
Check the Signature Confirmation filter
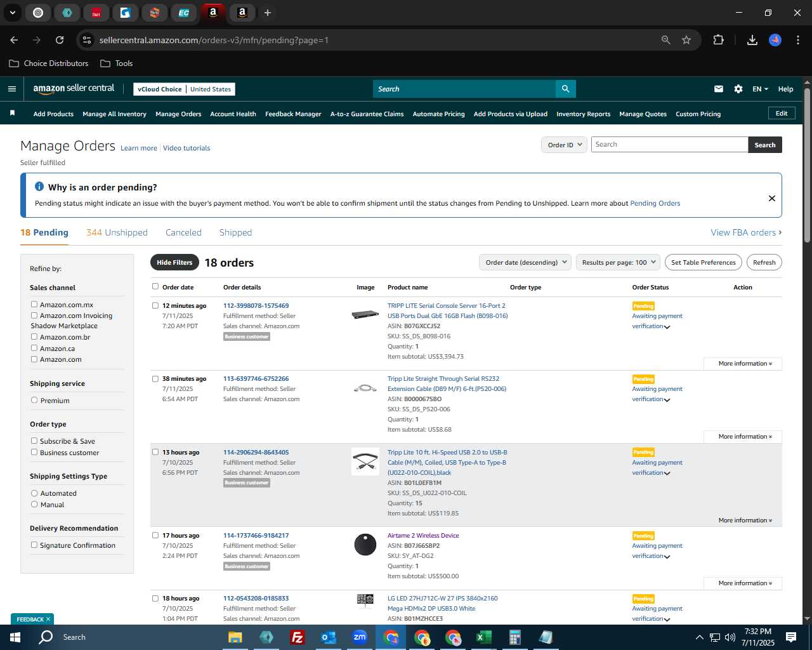coord(34,545)
